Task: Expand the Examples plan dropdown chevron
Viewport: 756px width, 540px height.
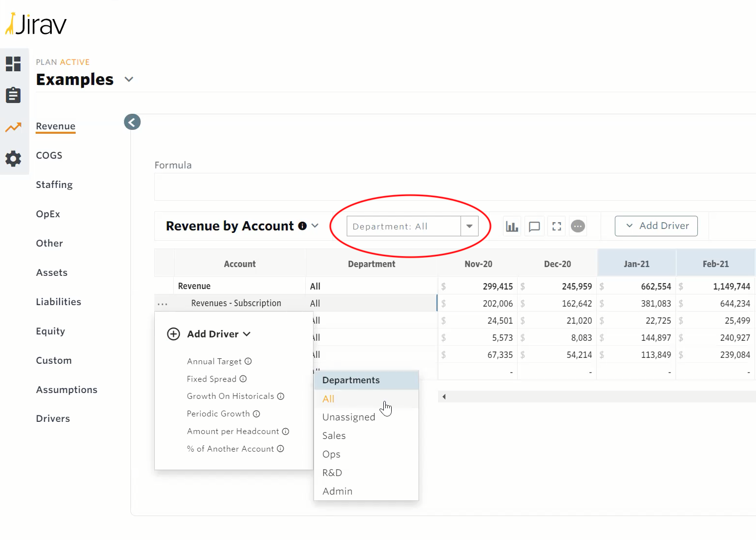Action: point(129,80)
